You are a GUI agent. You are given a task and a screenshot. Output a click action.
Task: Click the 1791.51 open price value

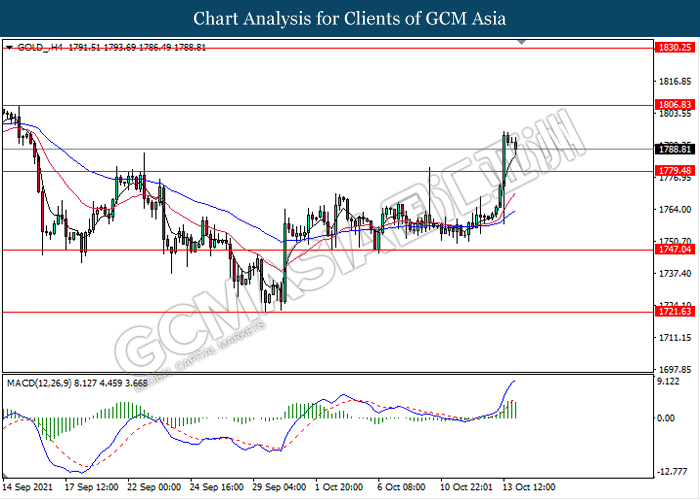pyautogui.click(x=85, y=47)
